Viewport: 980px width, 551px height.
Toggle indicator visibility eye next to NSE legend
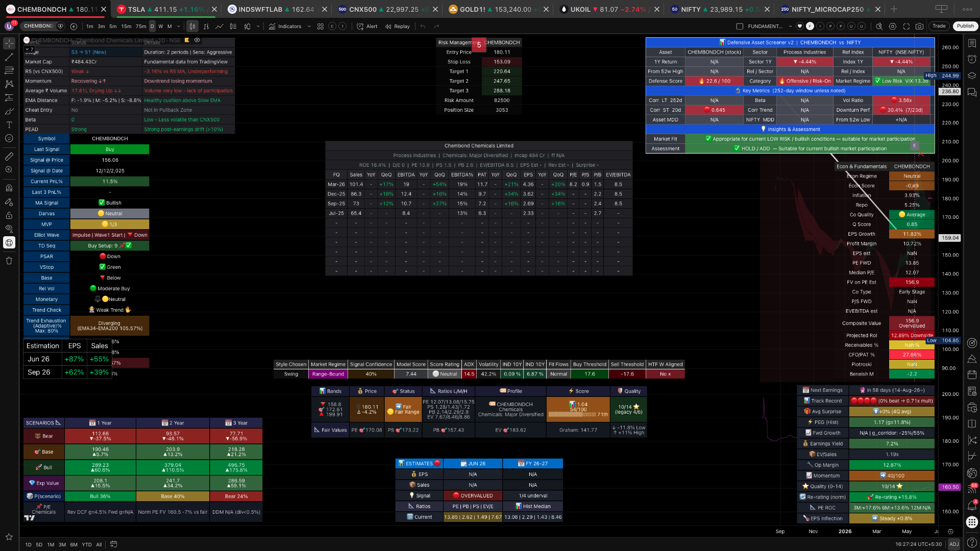click(197, 40)
